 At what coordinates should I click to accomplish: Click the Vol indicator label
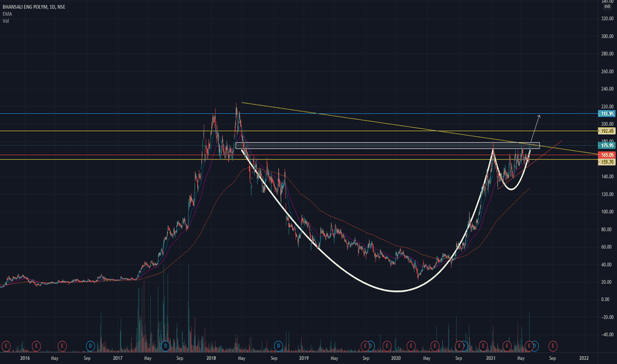coord(6,21)
